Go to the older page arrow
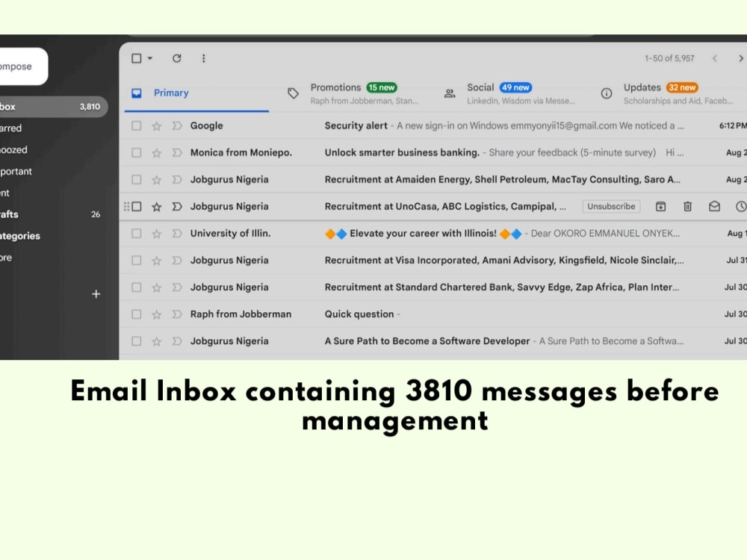The height and width of the screenshot is (560, 747). click(x=741, y=58)
